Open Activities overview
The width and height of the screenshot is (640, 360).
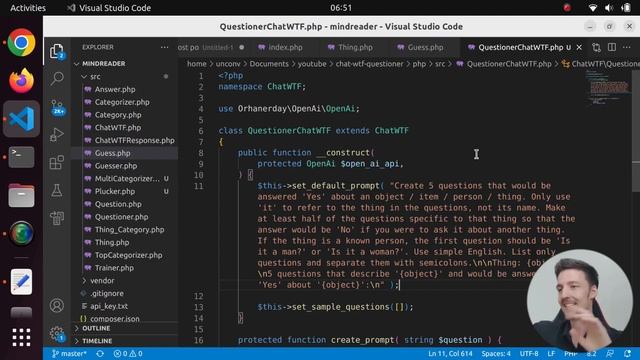pos(28,8)
